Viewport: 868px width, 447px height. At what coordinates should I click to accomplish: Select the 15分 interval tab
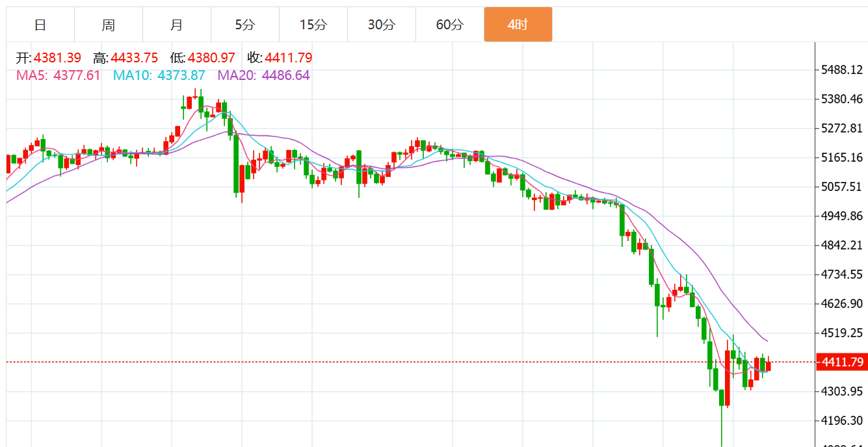tap(313, 25)
